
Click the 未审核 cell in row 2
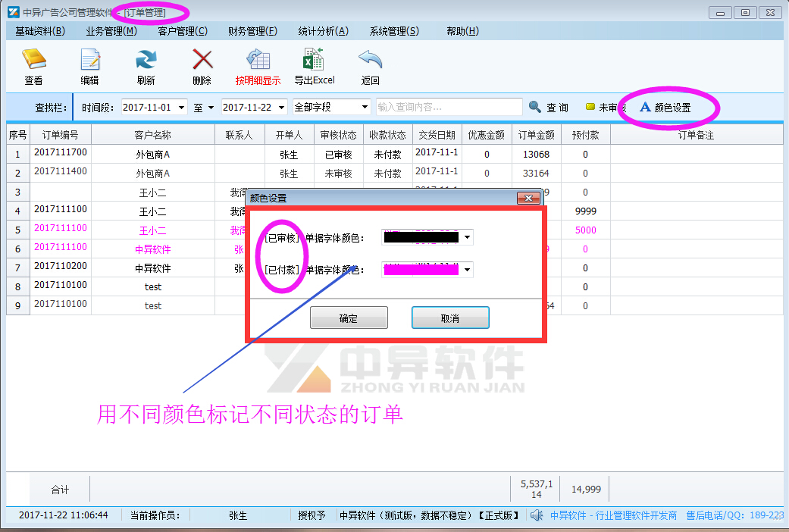point(339,174)
